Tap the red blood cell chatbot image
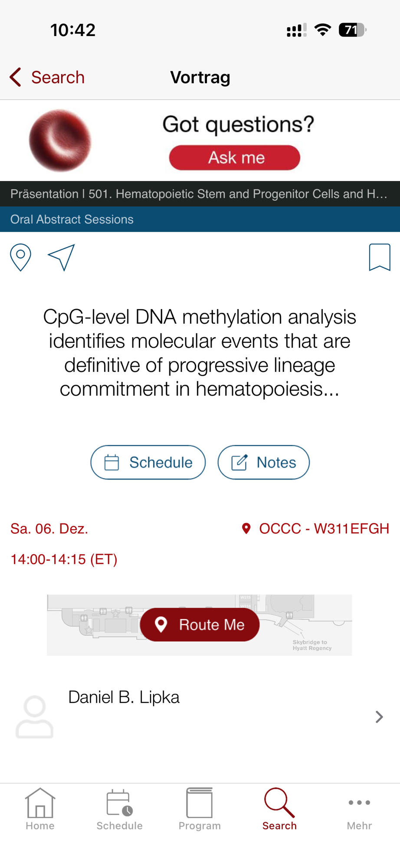The width and height of the screenshot is (400, 868). [x=60, y=141]
